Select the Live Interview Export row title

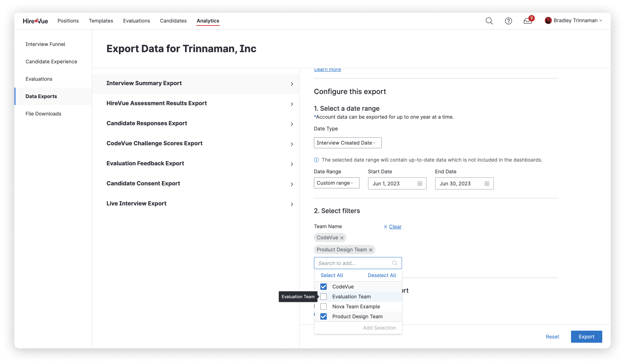point(136,204)
